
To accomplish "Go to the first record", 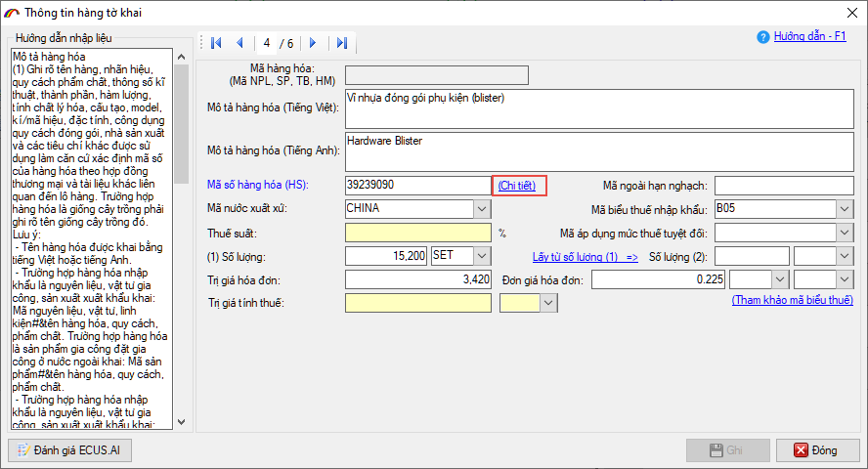I will coord(216,43).
